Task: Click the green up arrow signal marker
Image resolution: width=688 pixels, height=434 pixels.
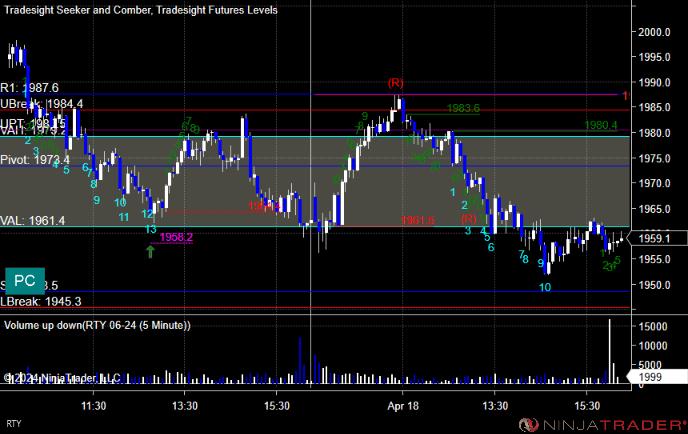Action: pos(150,251)
